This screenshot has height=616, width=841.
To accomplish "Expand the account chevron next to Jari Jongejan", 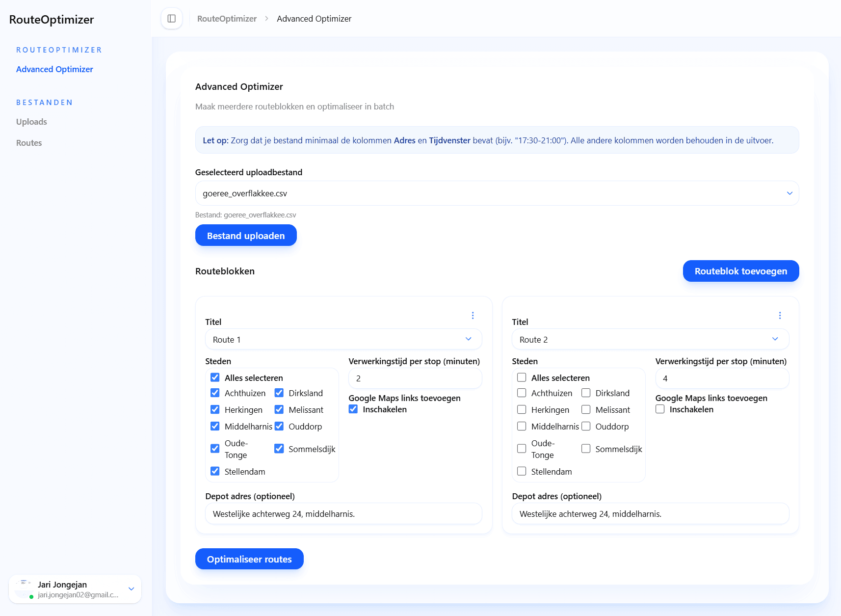I will click(131, 589).
